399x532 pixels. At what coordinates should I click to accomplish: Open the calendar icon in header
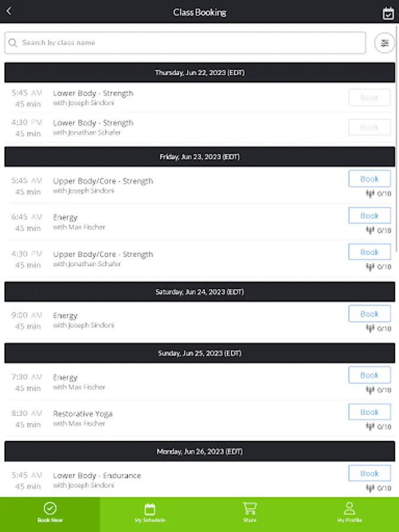[388, 13]
